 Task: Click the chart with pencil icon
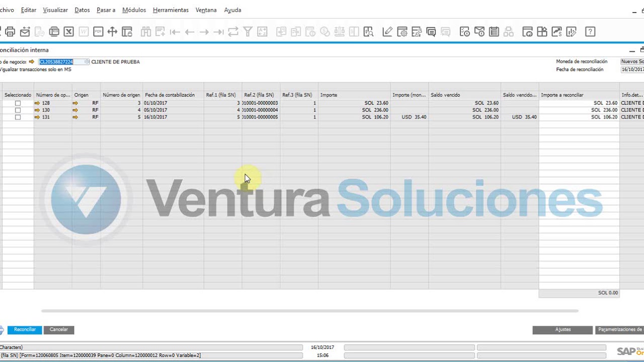[571, 32]
